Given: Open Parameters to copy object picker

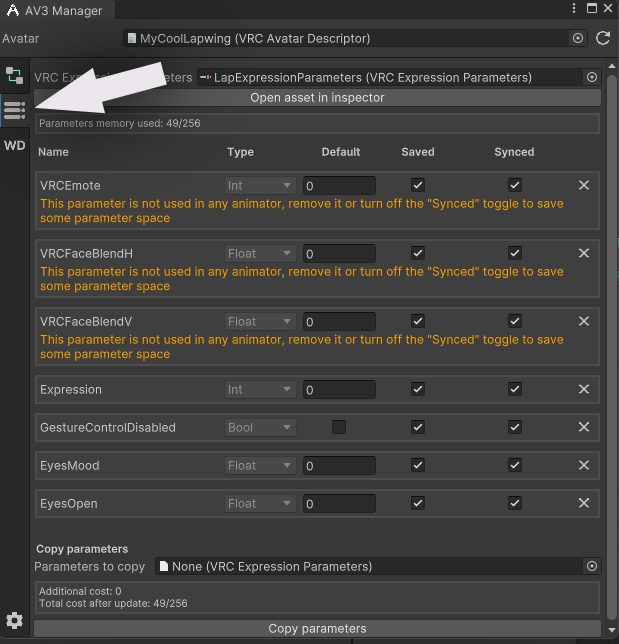Looking at the screenshot, I should [x=592, y=566].
